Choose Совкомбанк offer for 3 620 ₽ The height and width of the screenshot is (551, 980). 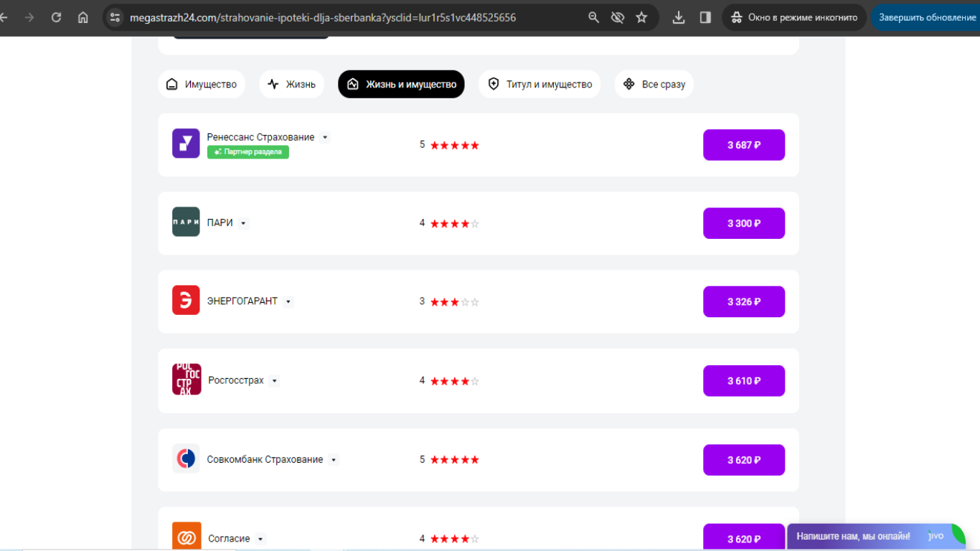click(744, 460)
